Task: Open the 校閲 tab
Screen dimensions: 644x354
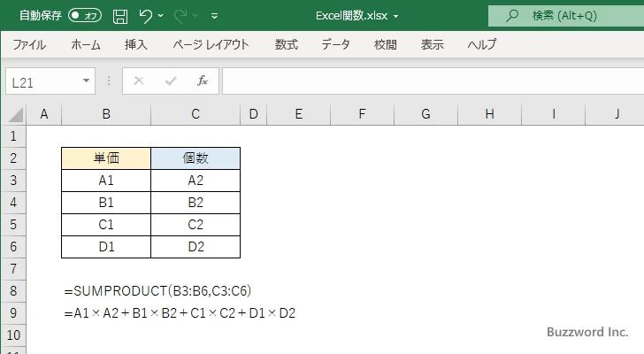Action: click(386, 44)
